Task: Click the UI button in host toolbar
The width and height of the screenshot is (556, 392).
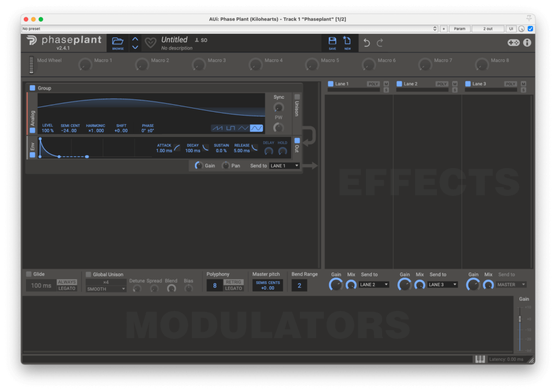Action: point(511,29)
